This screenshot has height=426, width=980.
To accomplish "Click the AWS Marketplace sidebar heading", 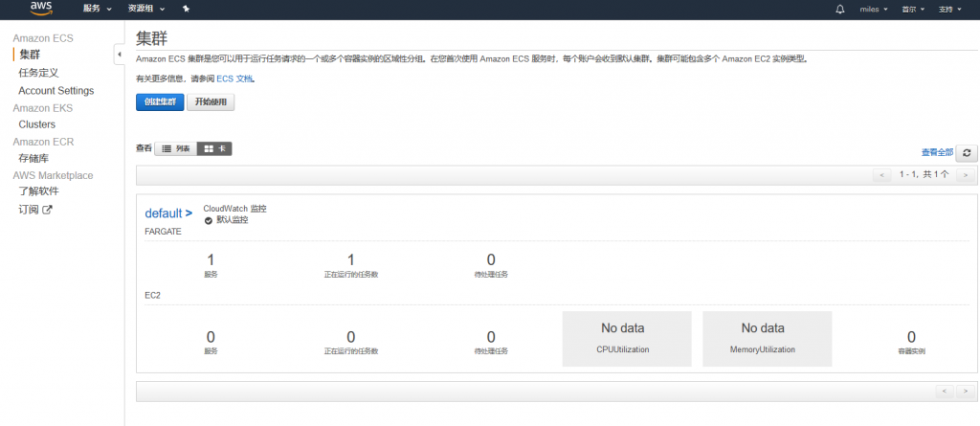I will (x=54, y=175).
